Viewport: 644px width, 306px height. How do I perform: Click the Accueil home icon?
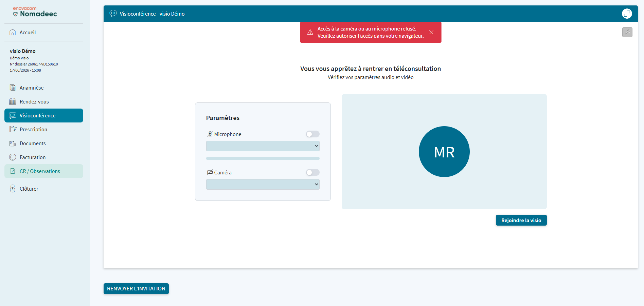tap(13, 32)
